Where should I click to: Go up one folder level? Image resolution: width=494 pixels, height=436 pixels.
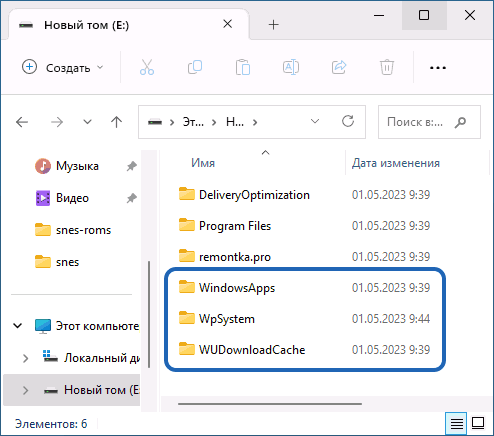116,122
